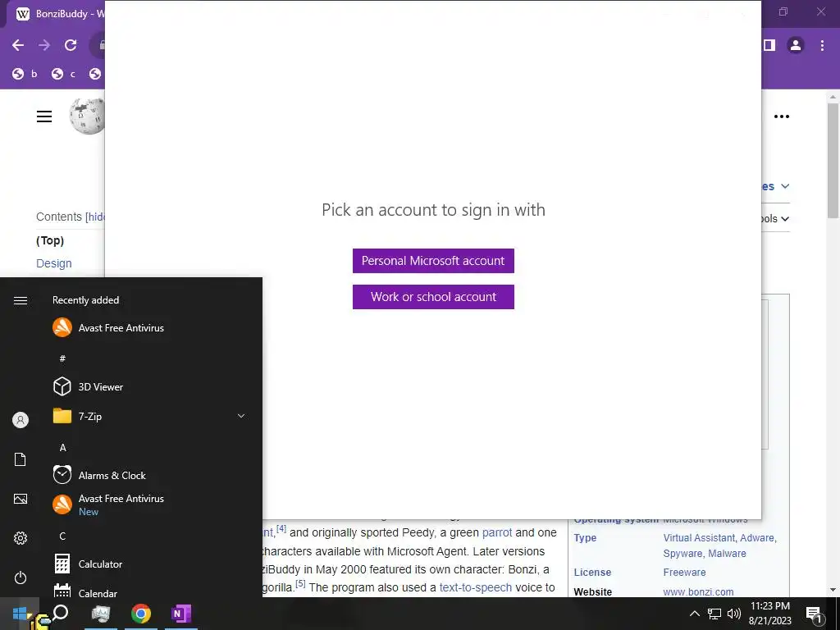Expand the Tools dropdown chevron
840x630 pixels.
tap(785, 218)
